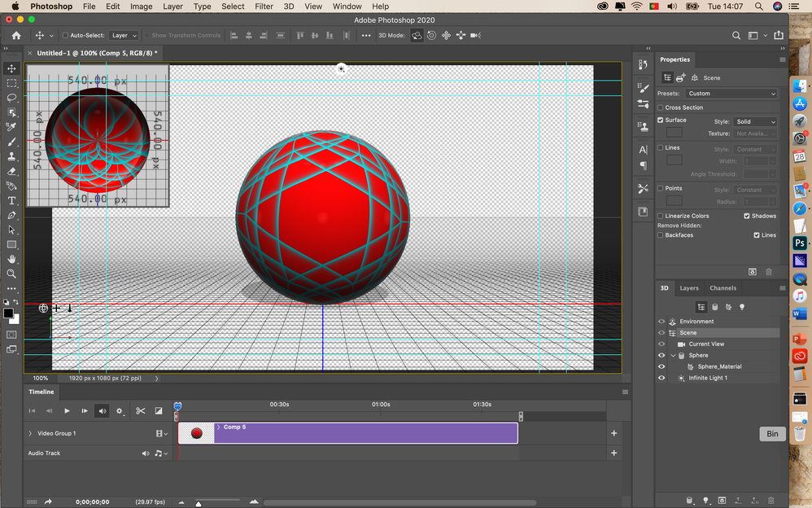The height and width of the screenshot is (508, 812).
Task: Open the Filter menu
Action: coord(264,7)
